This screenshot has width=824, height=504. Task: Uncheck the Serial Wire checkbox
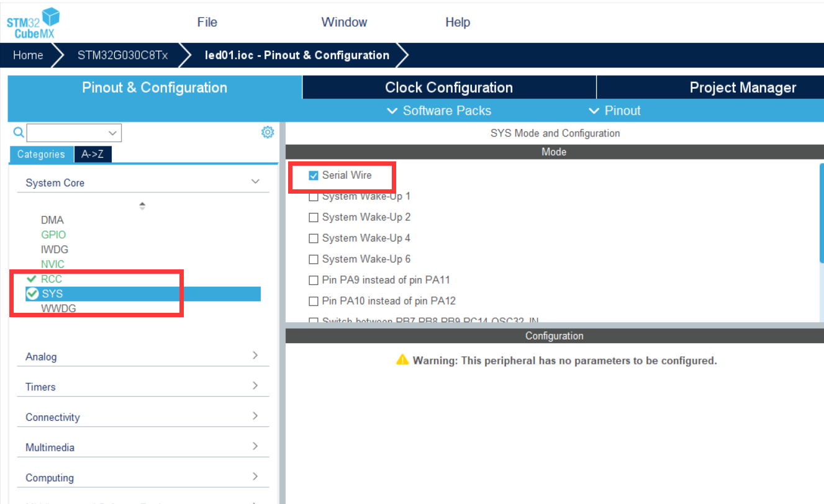click(314, 176)
